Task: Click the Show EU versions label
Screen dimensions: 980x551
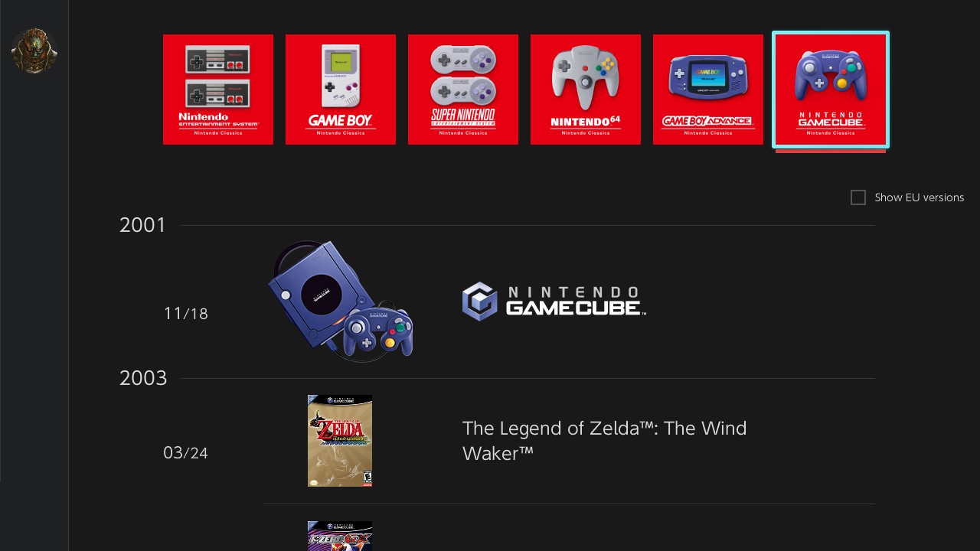Action: tap(920, 197)
